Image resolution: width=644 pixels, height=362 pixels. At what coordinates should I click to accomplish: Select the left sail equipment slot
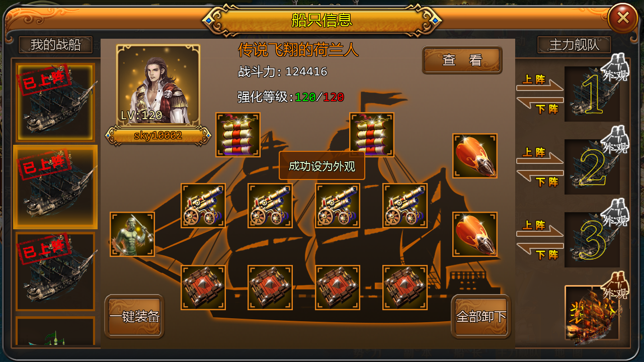(238, 135)
